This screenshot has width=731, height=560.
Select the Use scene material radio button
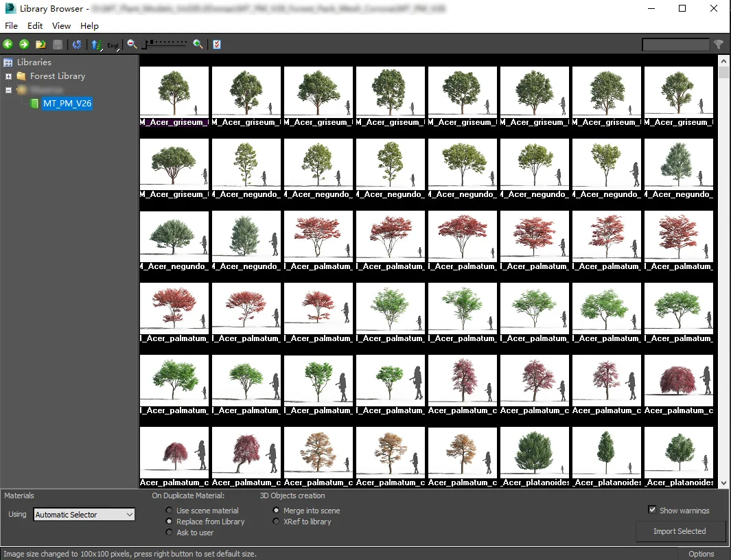click(x=168, y=510)
